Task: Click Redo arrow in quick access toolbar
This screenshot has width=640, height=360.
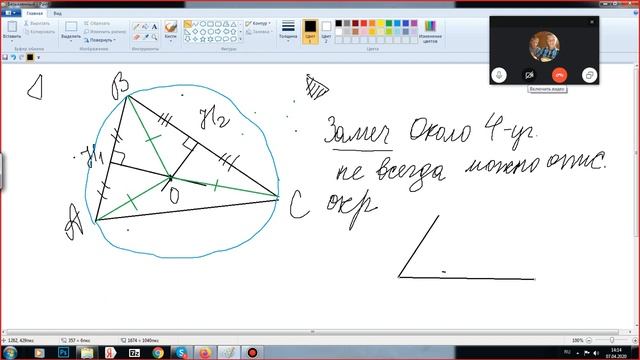Action: [22, 58]
